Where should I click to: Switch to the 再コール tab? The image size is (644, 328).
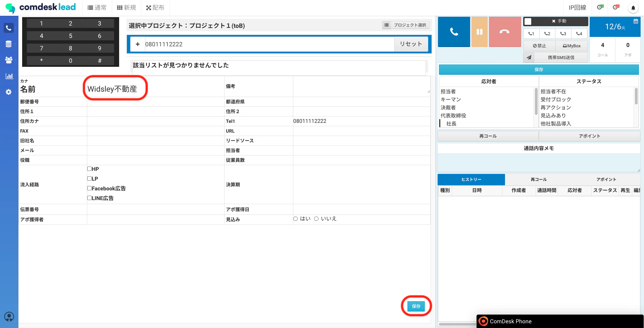pyautogui.click(x=539, y=180)
